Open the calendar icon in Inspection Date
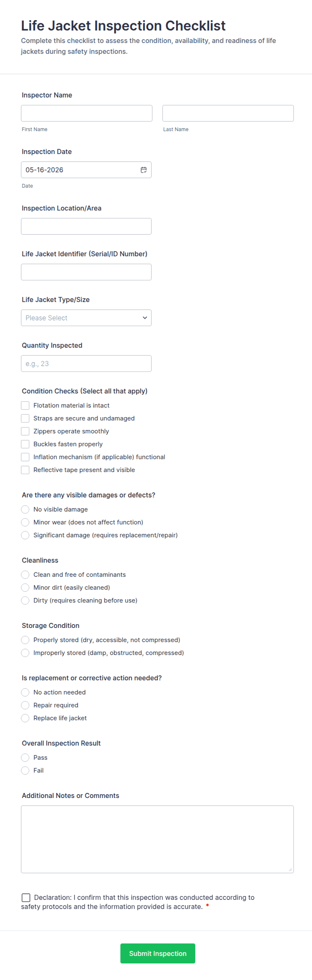 click(144, 170)
